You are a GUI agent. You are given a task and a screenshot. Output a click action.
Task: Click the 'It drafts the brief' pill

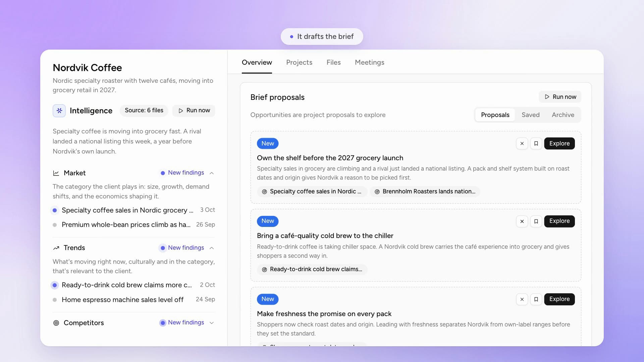[x=322, y=37]
